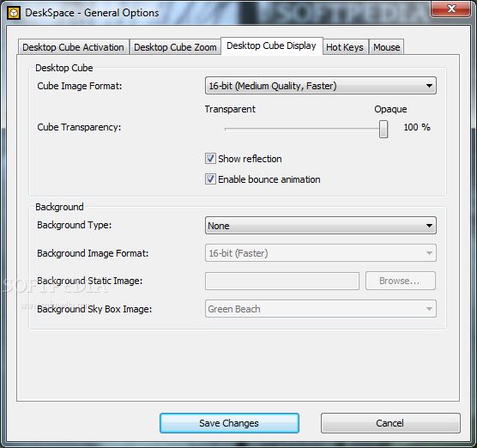Click the Save Changes button
Screen dimensions: 477x448
(x=229, y=423)
